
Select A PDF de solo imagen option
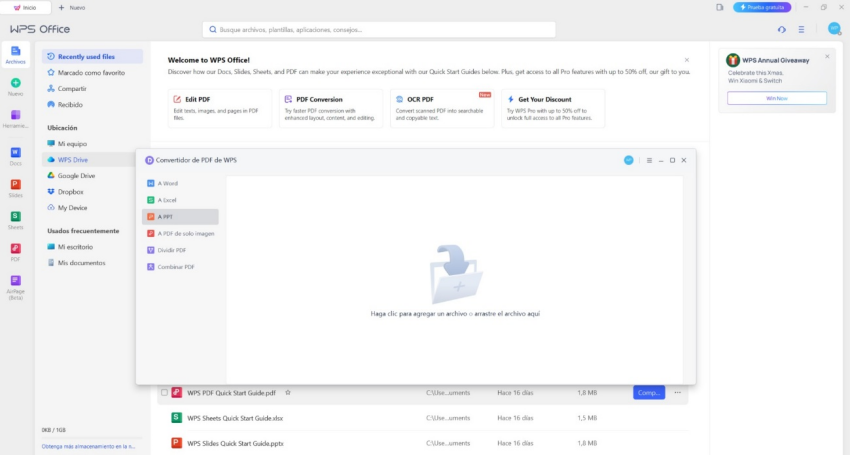[x=180, y=234]
